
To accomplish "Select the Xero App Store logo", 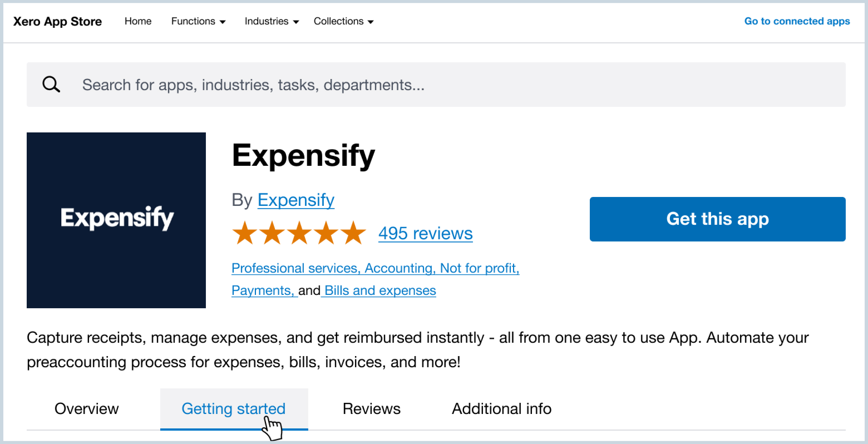I will 57,22.
